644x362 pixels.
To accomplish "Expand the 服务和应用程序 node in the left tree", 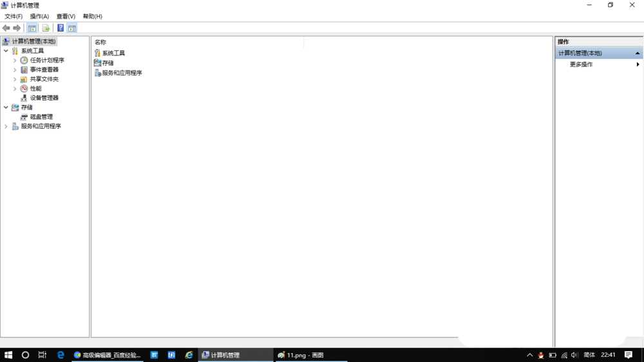I will (6, 126).
